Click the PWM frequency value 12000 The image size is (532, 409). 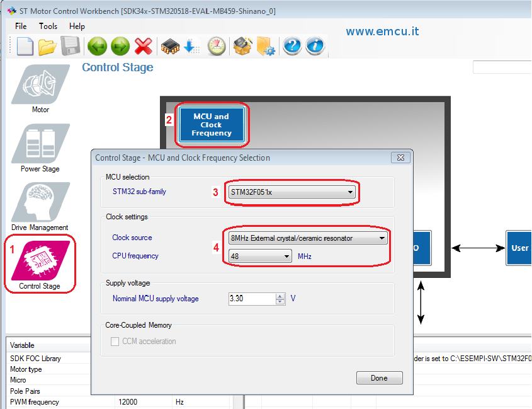[128, 402]
